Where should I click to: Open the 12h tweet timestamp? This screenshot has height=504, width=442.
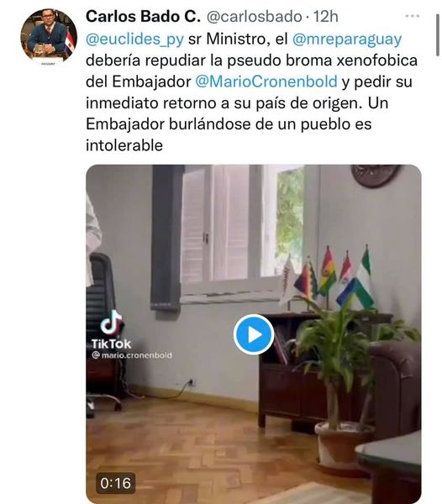pos(326,17)
